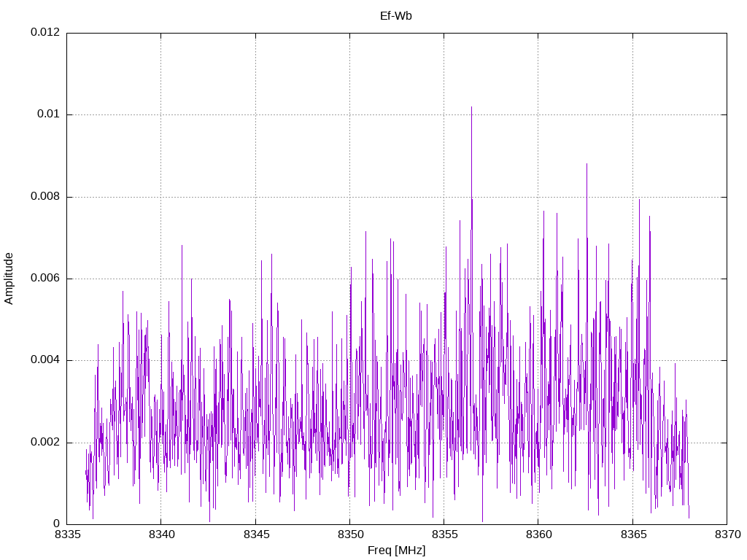Click the x-axis value "8365"
Viewport: 747px width, 560px height.
point(633,534)
